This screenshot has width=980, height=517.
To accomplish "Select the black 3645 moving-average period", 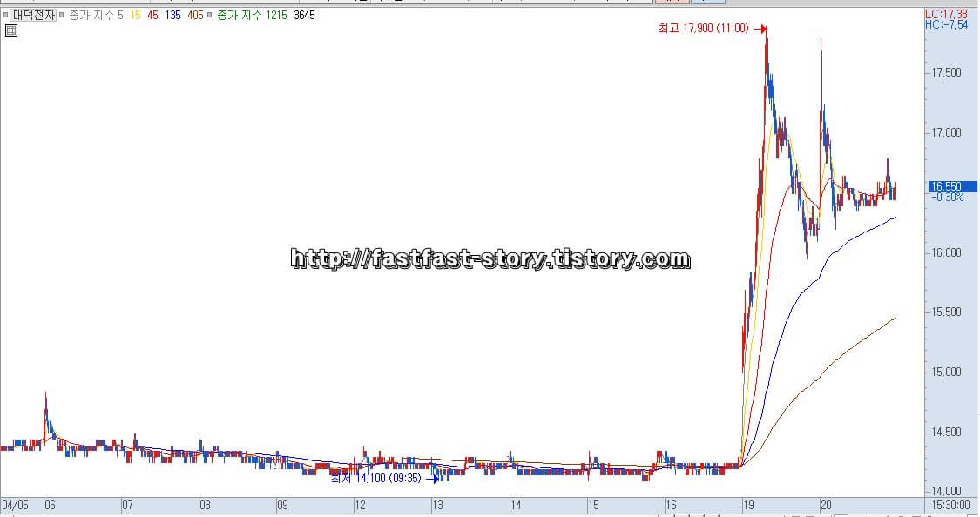I will [x=304, y=15].
